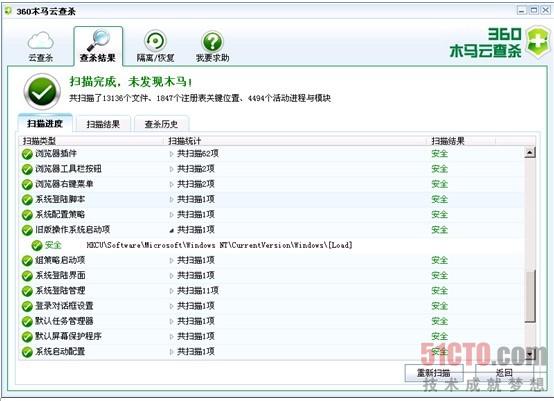Screen dimensions: 554x401
Task: Expand the 浏览器插件 共扫描62项 details
Action: 171,154
